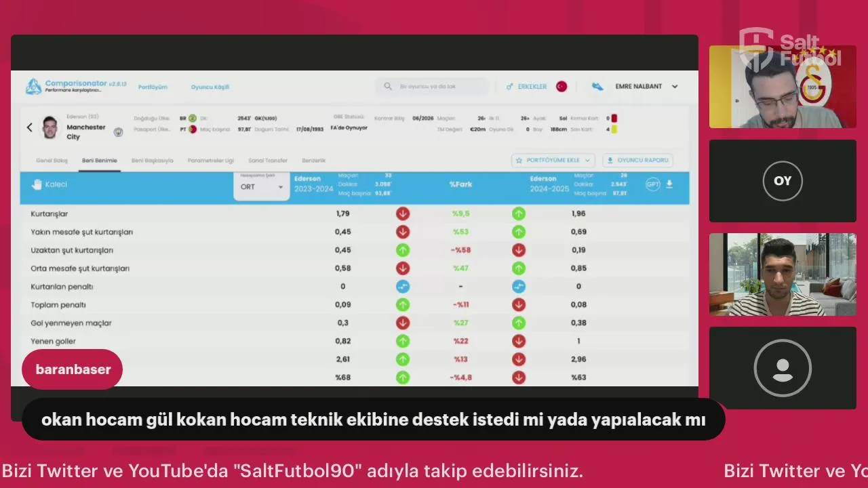Switch to the Beni Başkasıyla tab
Viewport: 868px width, 488px height.
[x=153, y=161]
